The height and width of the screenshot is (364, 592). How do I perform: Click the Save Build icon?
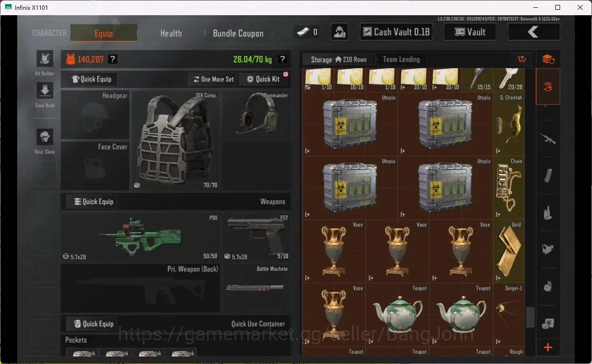click(x=45, y=90)
